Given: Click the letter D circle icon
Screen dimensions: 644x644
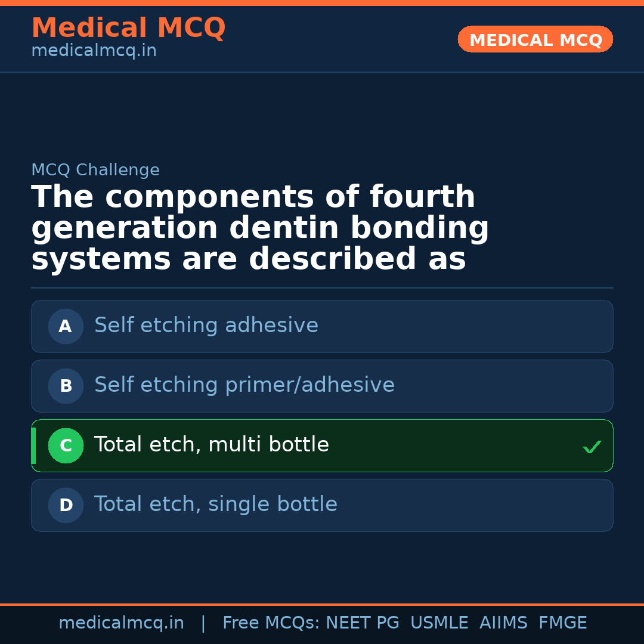Looking at the screenshot, I should tap(66, 505).
